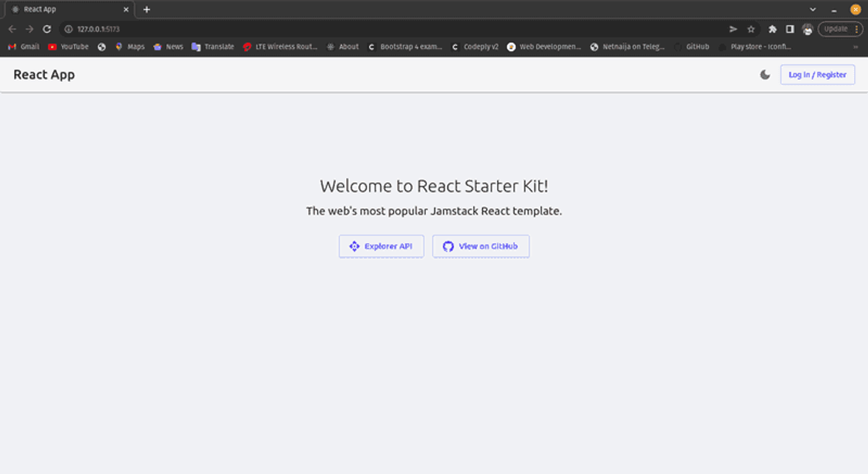Click the Update button in the Chrome toolbar
868x474 pixels.
pos(840,29)
